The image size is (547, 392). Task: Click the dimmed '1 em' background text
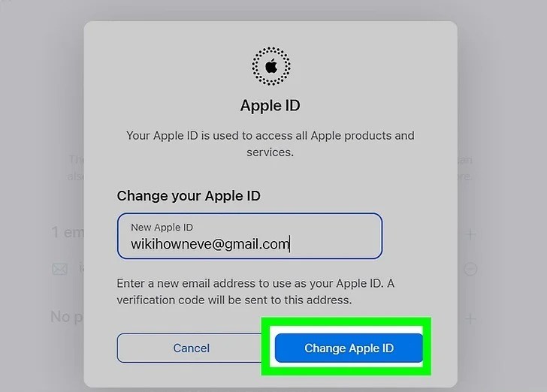tap(68, 232)
